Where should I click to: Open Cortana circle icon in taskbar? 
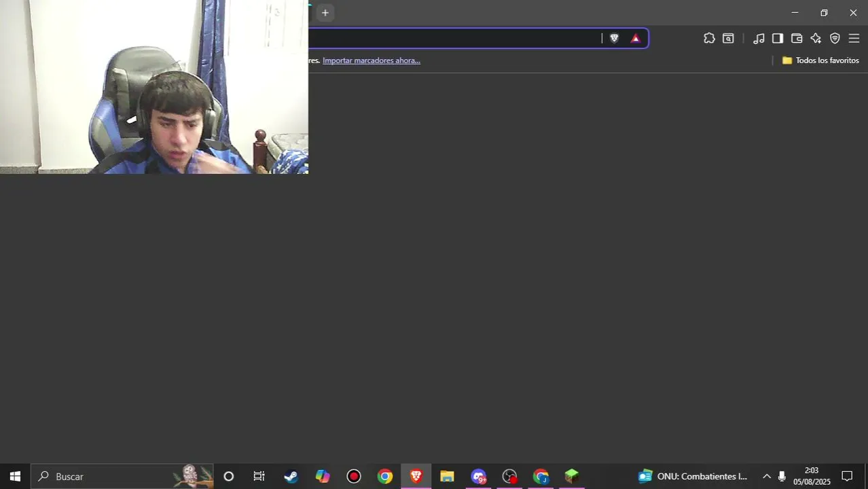coord(228,476)
